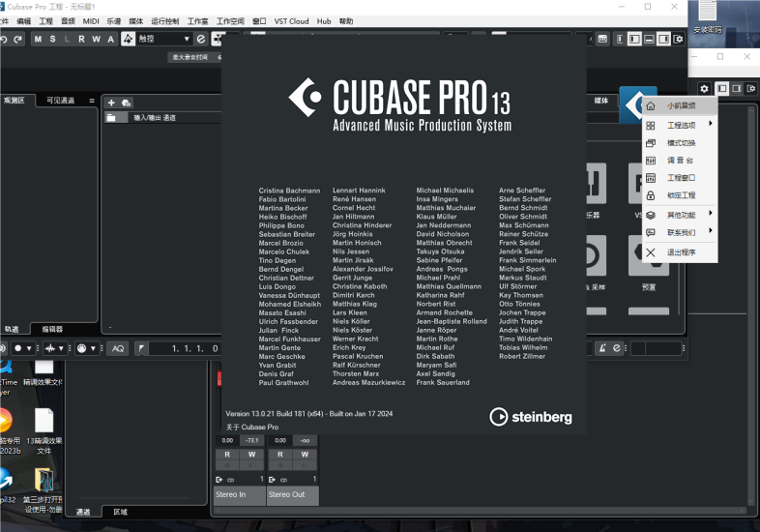Image resolution: width=760 pixels, height=532 pixels.
Task: Open the waveform record mode dropdown arrow
Action: pos(61,348)
